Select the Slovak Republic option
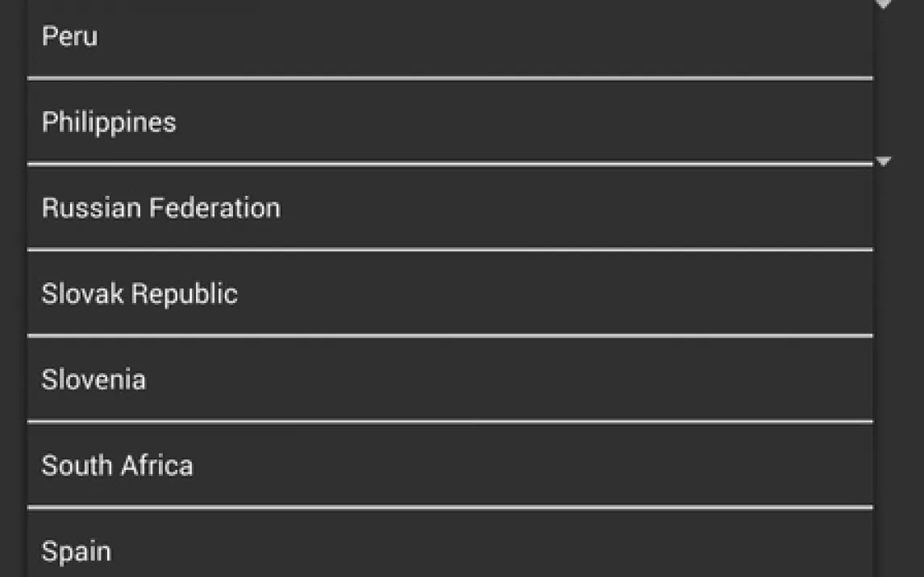 pos(450,293)
